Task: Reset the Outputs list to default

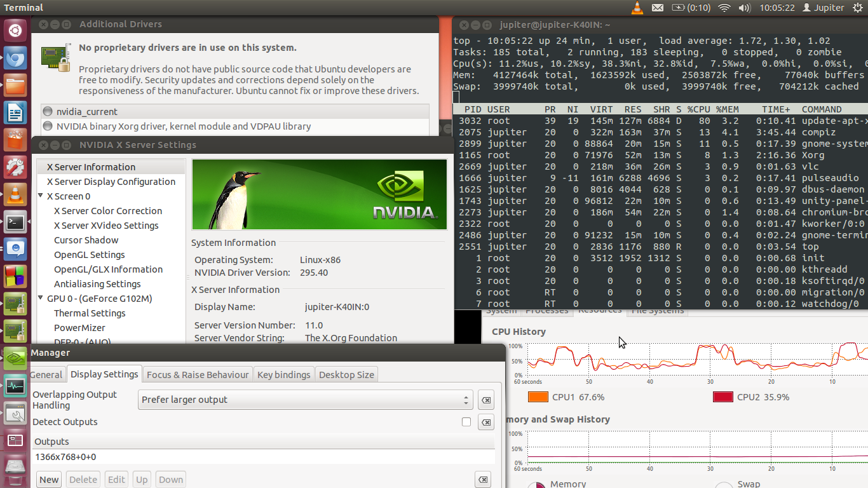Action: point(482,480)
